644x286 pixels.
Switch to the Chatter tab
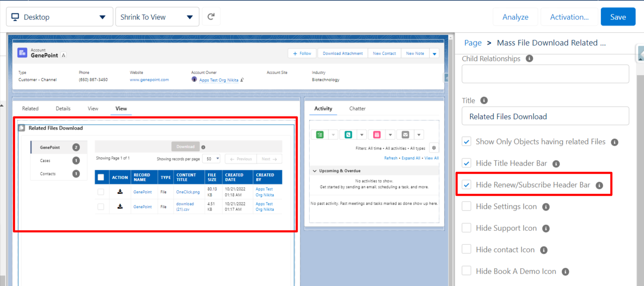coord(357,108)
